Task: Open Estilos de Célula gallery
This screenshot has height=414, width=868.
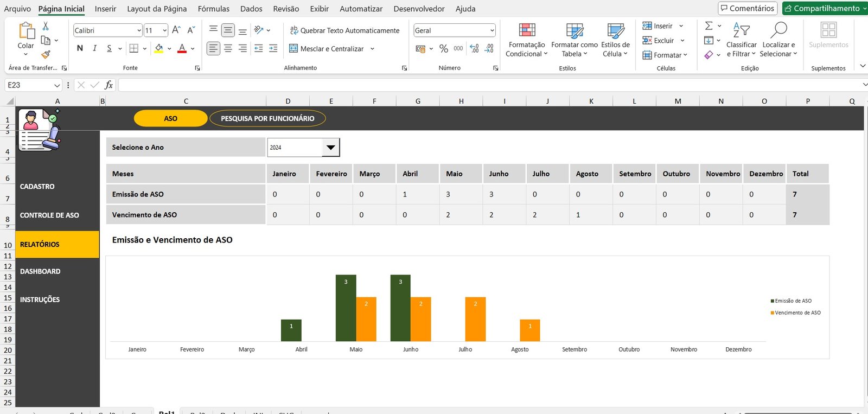Action: 615,40
